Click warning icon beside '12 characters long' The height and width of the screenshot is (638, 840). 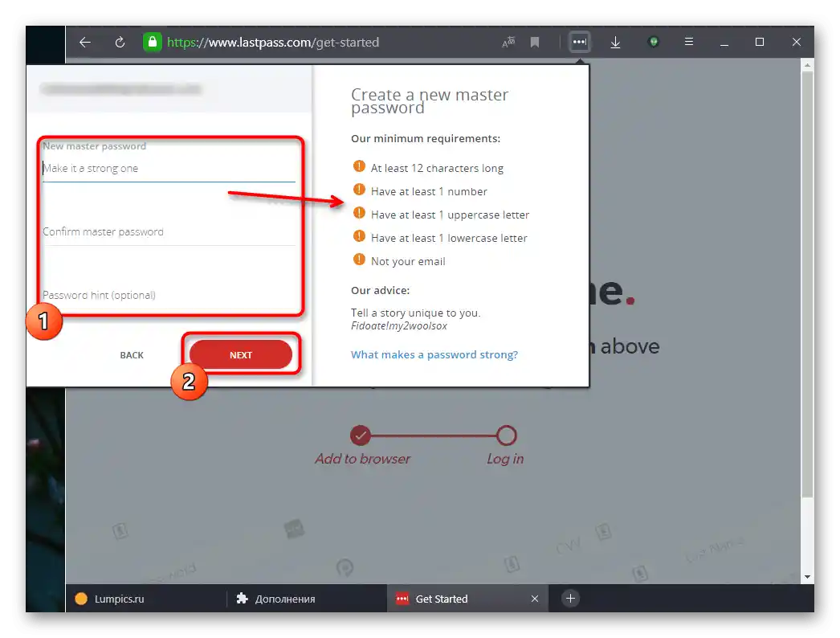tap(359, 167)
